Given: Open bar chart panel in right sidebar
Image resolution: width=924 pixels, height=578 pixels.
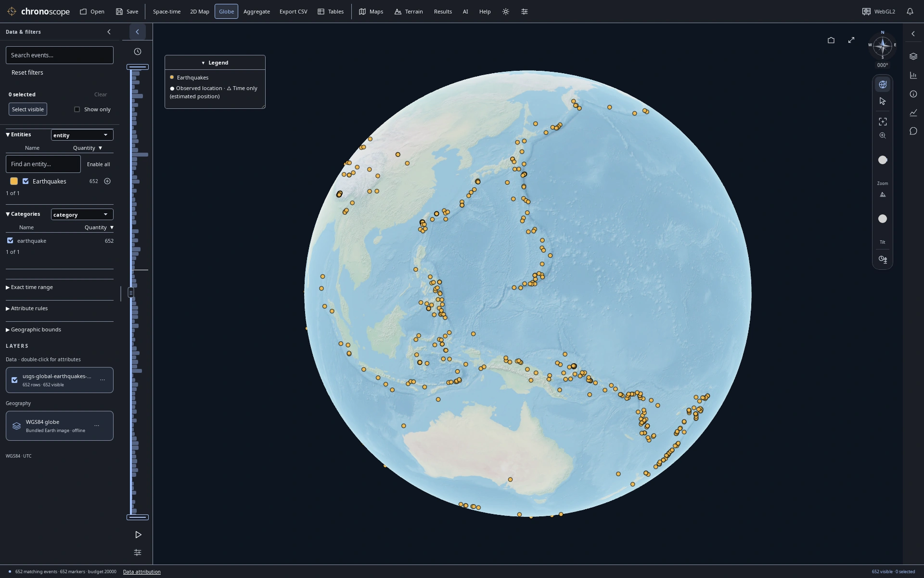Looking at the screenshot, I should click(913, 75).
